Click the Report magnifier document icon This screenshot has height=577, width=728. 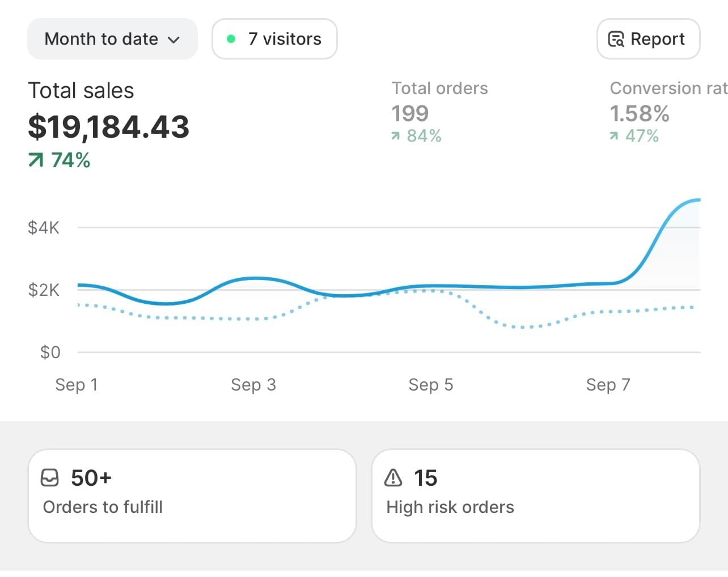point(616,39)
